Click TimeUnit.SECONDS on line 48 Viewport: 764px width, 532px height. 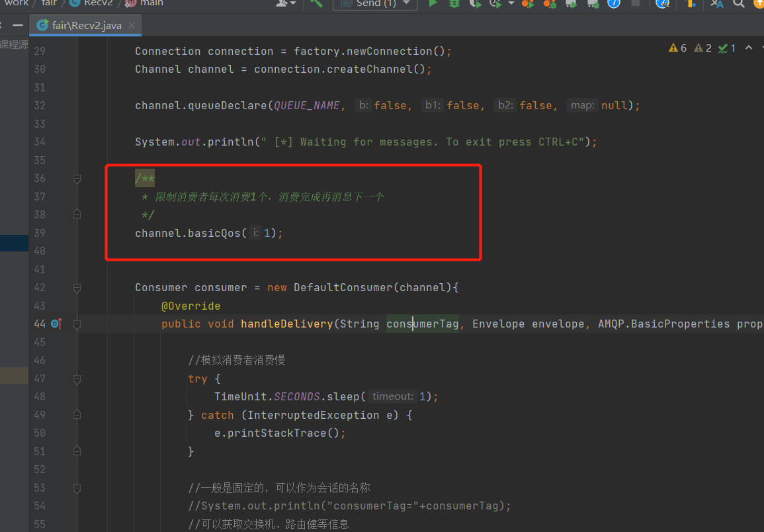pyautogui.click(x=267, y=396)
